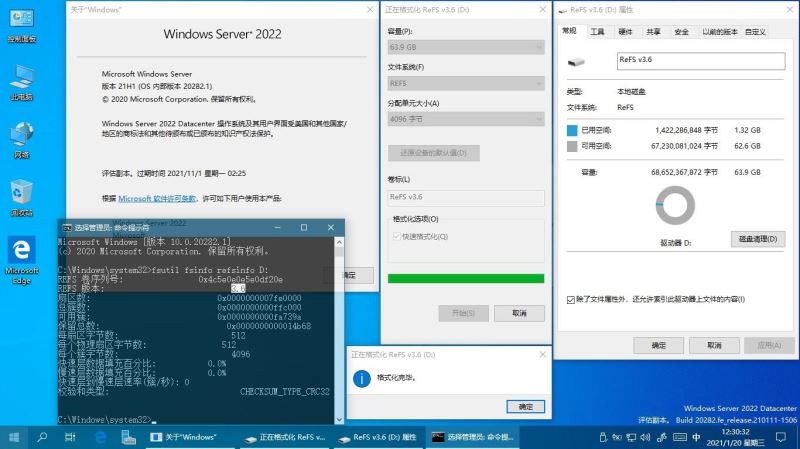Open the Recycle Bin desktop icon
Image resolution: width=800 pixels, height=449 pixels.
point(21,198)
